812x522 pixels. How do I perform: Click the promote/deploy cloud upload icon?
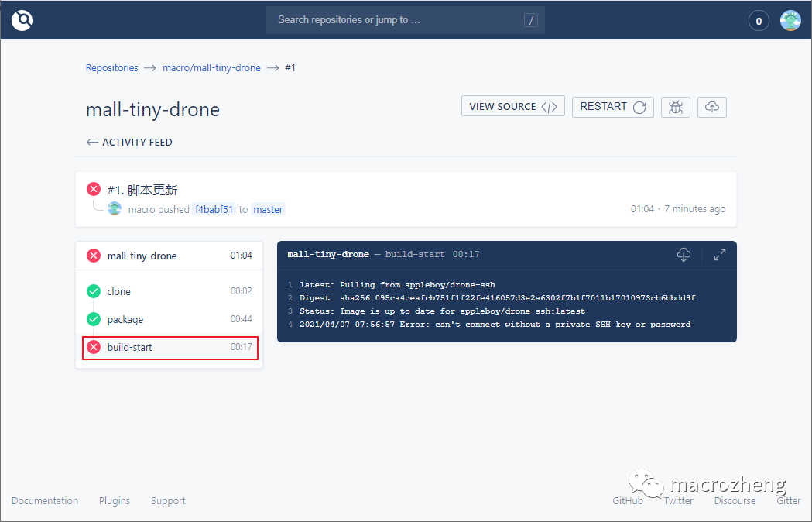711,107
